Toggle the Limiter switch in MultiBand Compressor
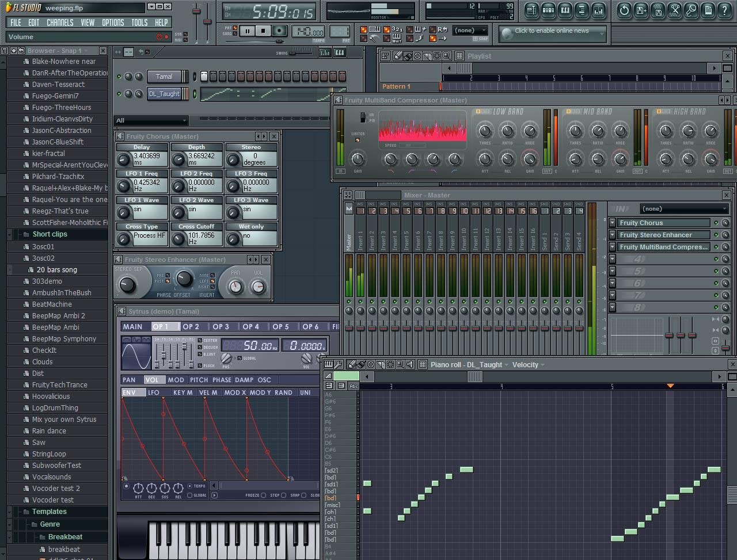 pyautogui.click(x=358, y=140)
